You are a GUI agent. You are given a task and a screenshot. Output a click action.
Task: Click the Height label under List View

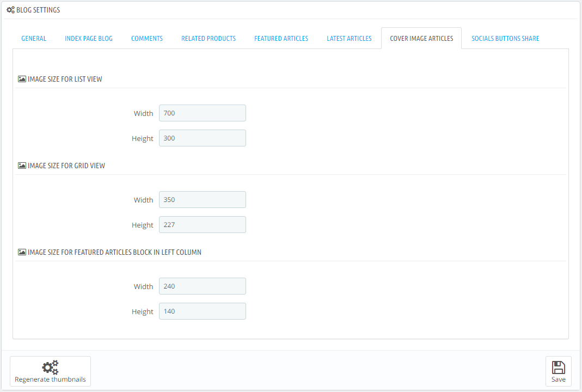pyautogui.click(x=143, y=138)
